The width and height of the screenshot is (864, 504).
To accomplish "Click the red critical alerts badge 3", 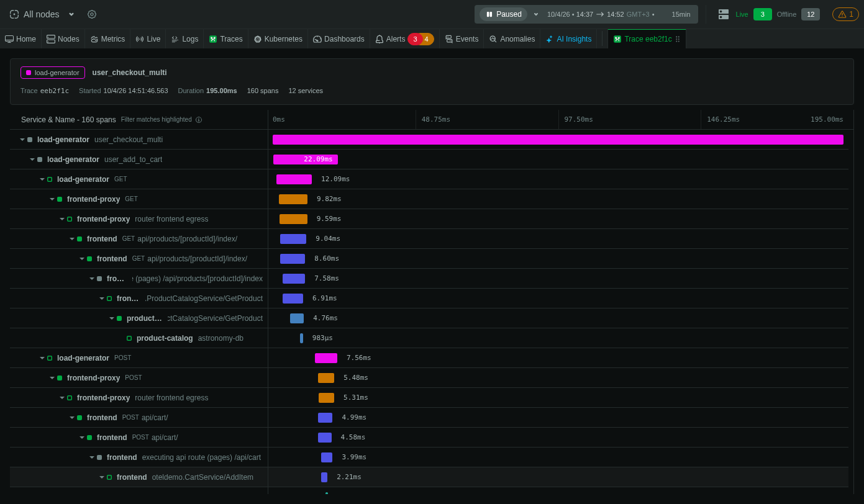I will 415,39.
